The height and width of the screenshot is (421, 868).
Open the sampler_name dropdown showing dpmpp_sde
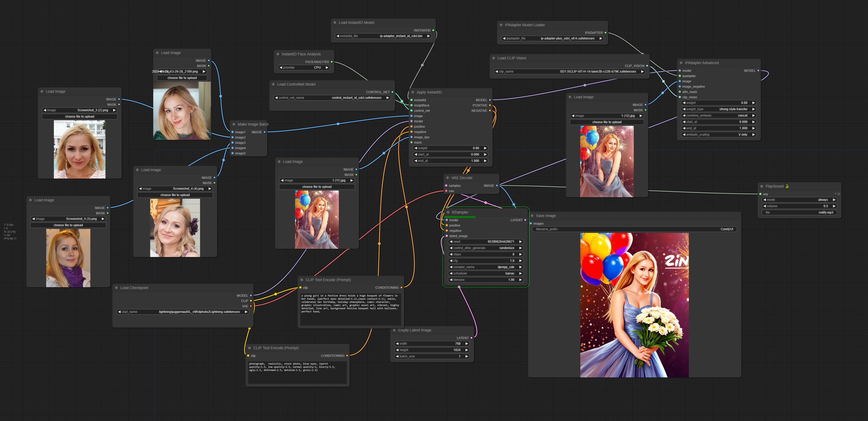pyautogui.click(x=485, y=267)
